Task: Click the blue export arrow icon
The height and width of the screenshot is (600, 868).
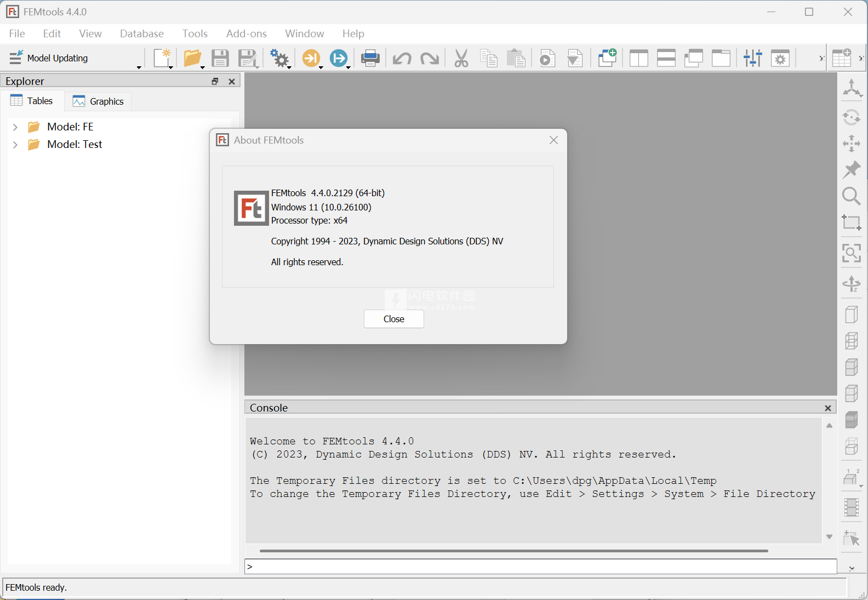Action: pyautogui.click(x=339, y=58)
